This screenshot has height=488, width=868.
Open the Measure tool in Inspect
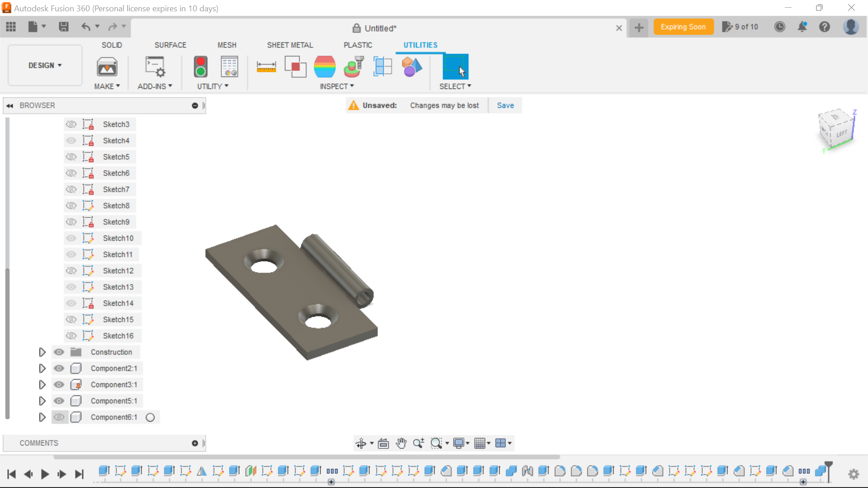click(265, 66)
